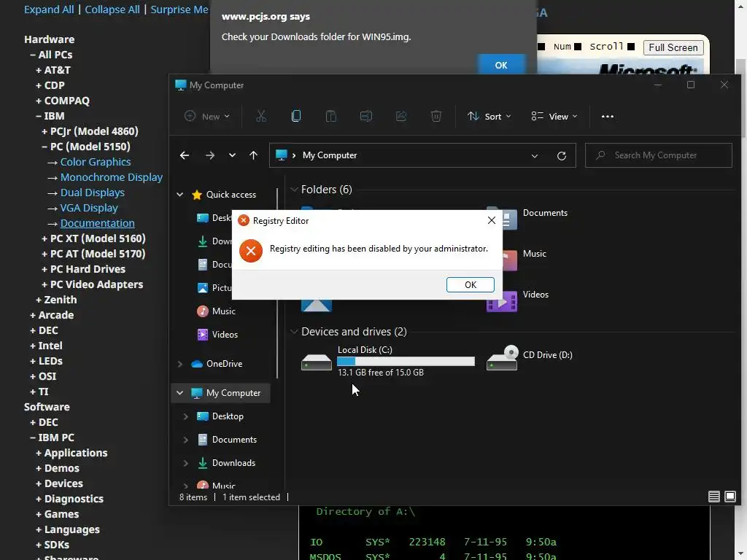Refresh the My Computer address bar
This screenshot has width=747, height=560.
562,156
